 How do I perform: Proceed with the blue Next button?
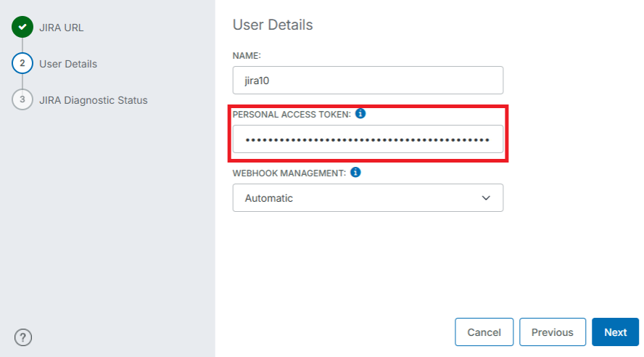click(615, 332)
